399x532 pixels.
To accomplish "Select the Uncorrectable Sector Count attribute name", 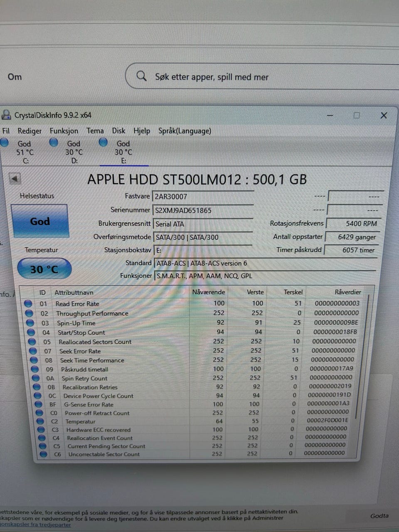I will click(104, 454).
